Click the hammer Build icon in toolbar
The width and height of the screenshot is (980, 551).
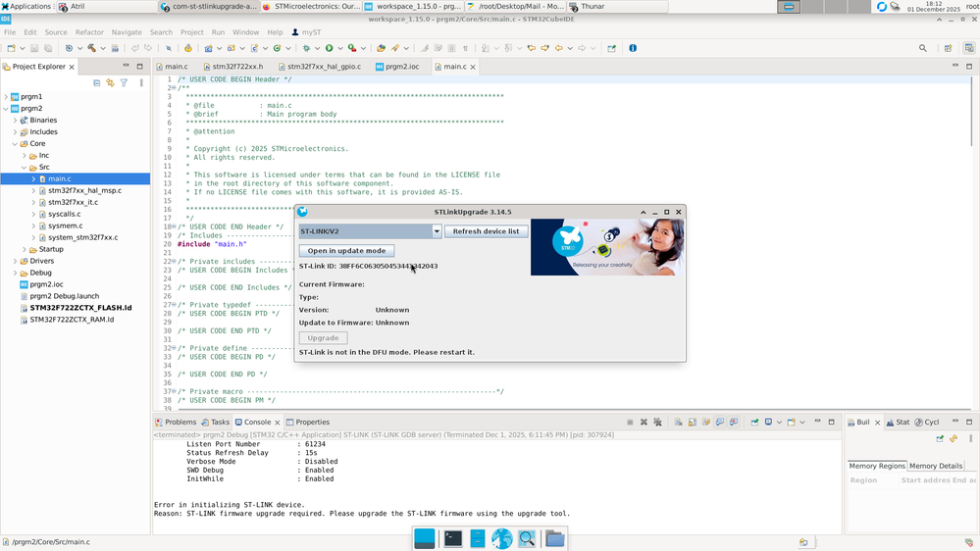91,48
